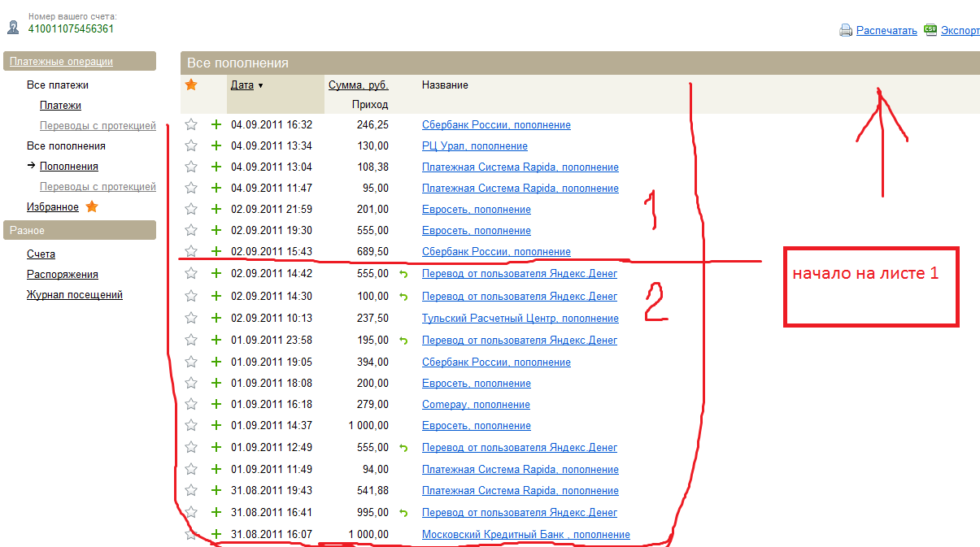
Task: Click the green return arrow on 31.08.2011 16:41 row
Action: tap(403, 513)
